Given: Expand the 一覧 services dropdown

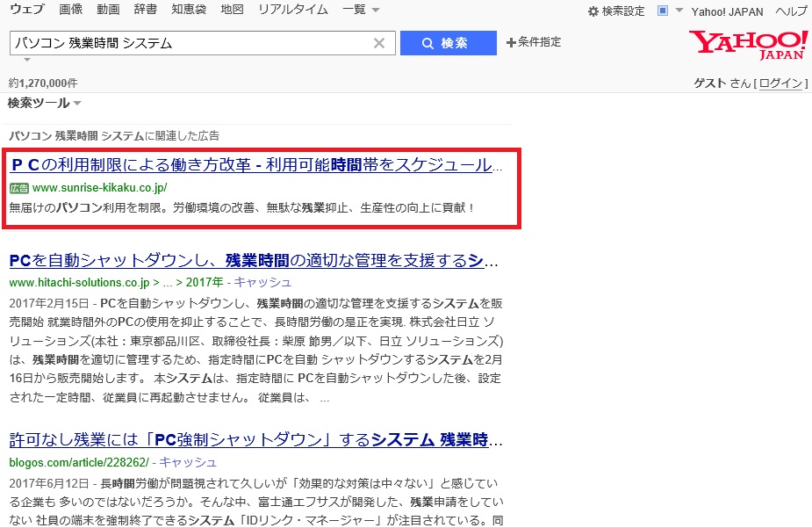Looking at the screenshot, I should [x=361, y=10].
